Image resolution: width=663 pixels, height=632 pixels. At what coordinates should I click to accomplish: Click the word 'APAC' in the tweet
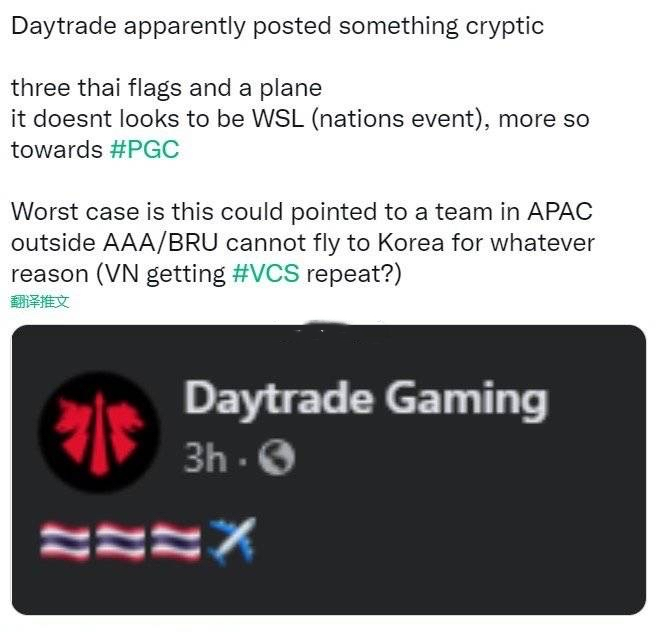(x=559, y=211)
